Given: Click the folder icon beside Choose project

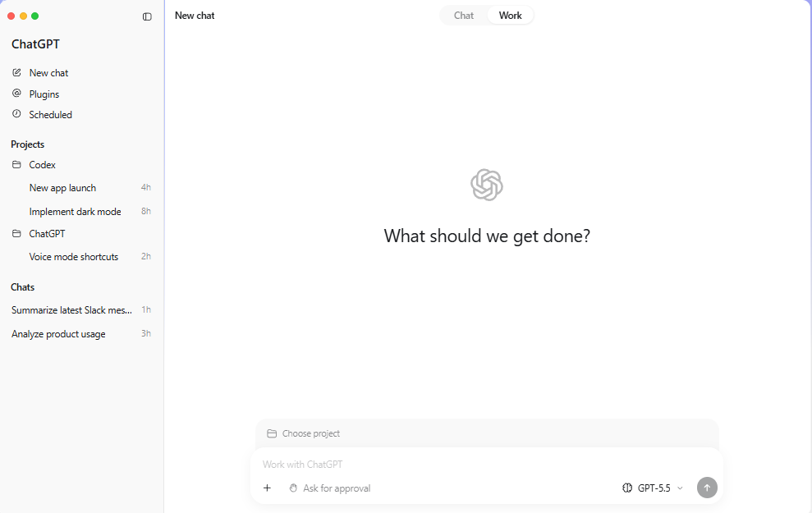Looking at the screenshot, I should click(x=272, y=433).
